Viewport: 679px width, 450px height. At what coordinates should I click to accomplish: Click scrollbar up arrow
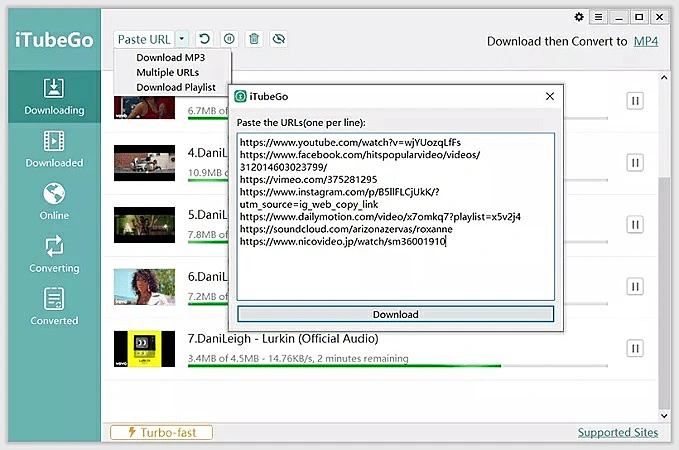664,78
